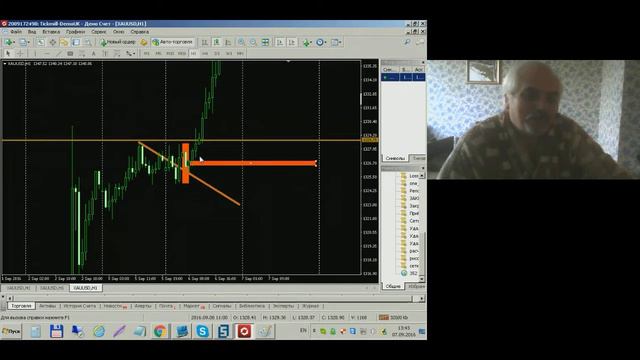Select the Общие tab in Navigator

[393, 287]
